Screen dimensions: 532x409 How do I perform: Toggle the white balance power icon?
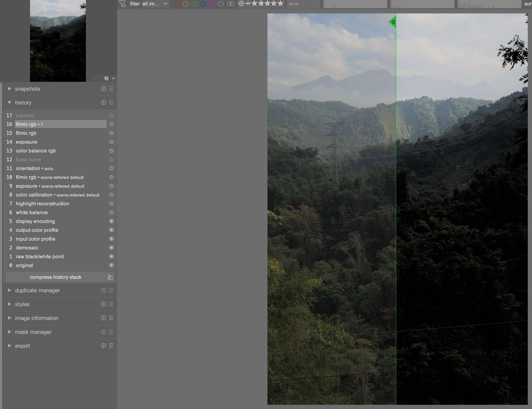111,212
